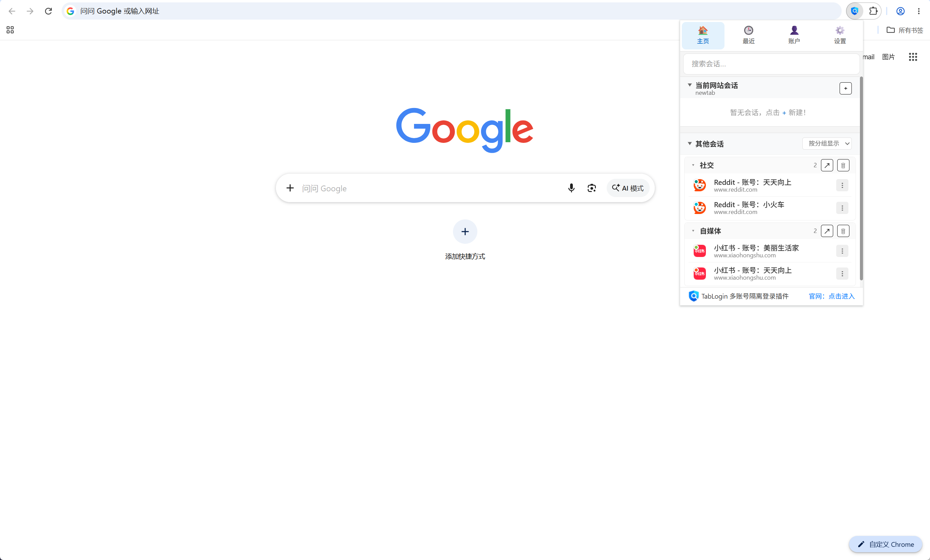Open more options for 小红书 美丽生活家
This screenshot has height=560, width=930.
(842, 251)
